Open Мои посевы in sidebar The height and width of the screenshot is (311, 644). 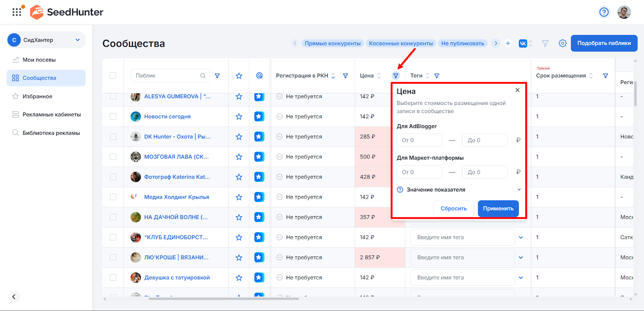(39, 60)
